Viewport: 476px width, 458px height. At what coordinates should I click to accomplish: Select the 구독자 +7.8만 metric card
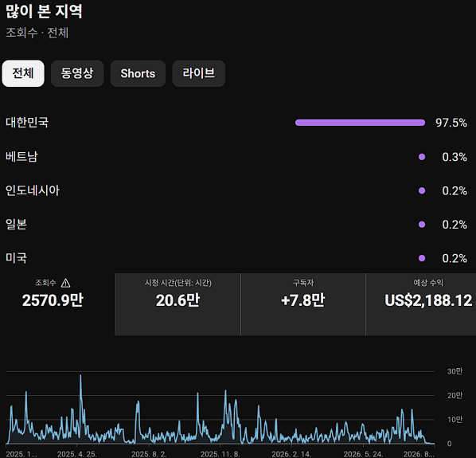tap(303, 304)
